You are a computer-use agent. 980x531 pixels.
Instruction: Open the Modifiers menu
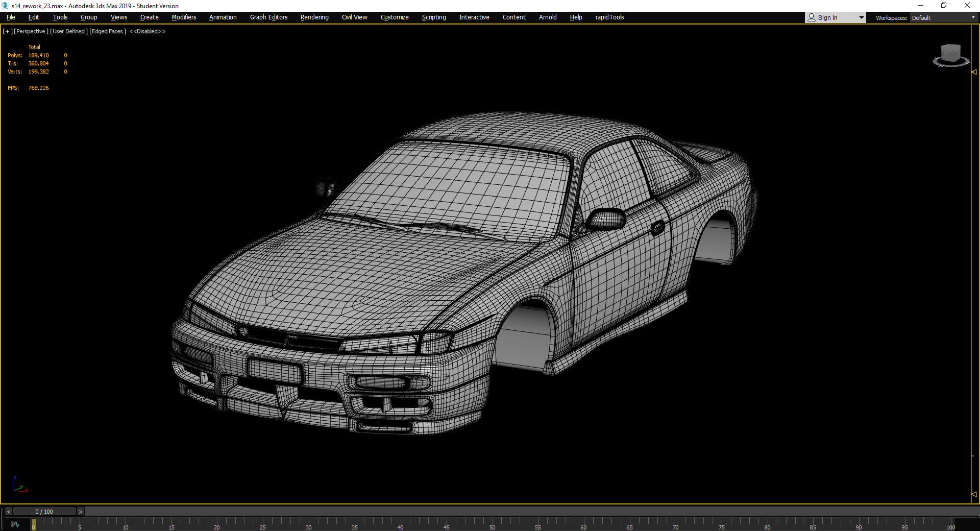point(184,17)
